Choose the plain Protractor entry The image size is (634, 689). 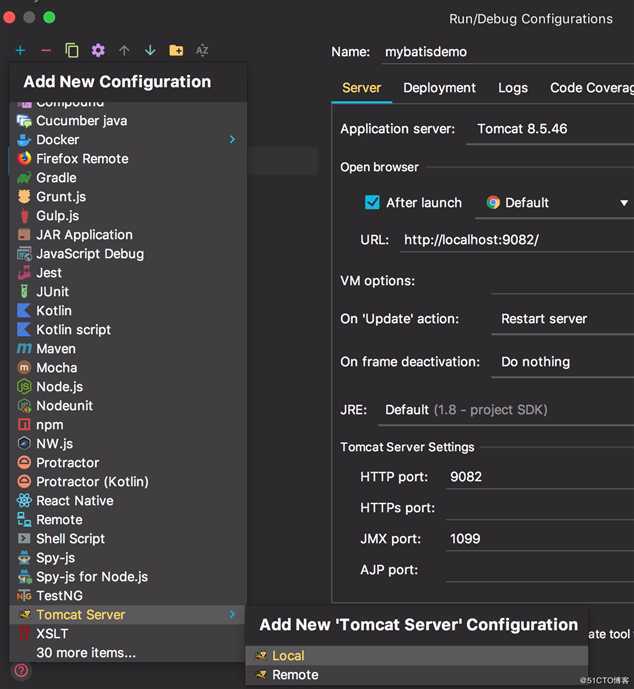click(127, 463)
